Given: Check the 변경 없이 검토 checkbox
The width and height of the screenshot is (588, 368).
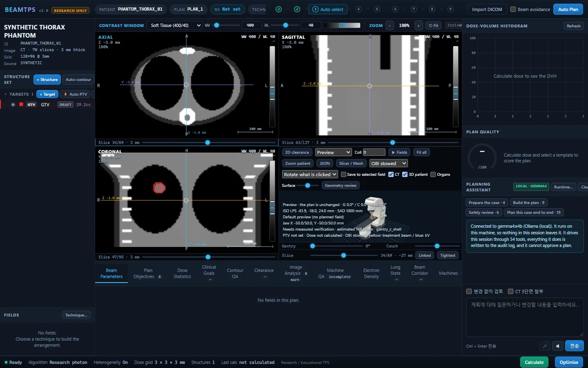Looking at the screenshot, I should [469, 292].
